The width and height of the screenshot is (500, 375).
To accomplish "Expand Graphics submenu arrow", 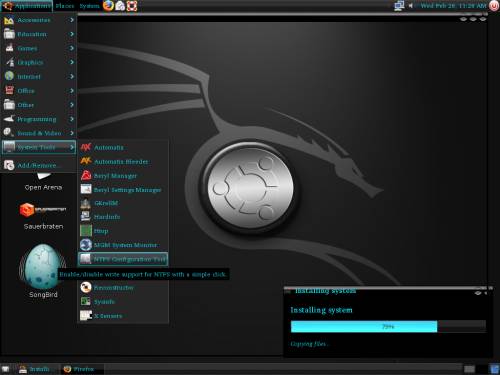I will tap(72, 62).
